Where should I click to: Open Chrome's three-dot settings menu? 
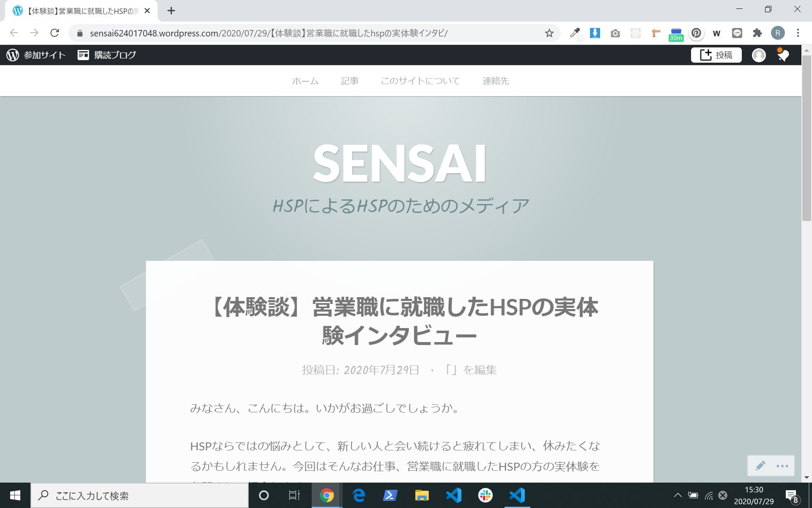tap(798, 33)
